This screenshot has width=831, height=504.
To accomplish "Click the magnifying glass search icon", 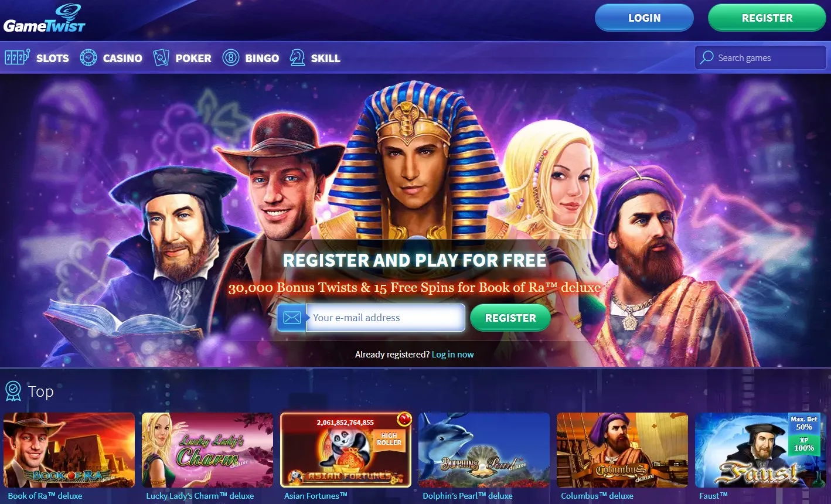I will click(707, 57).
